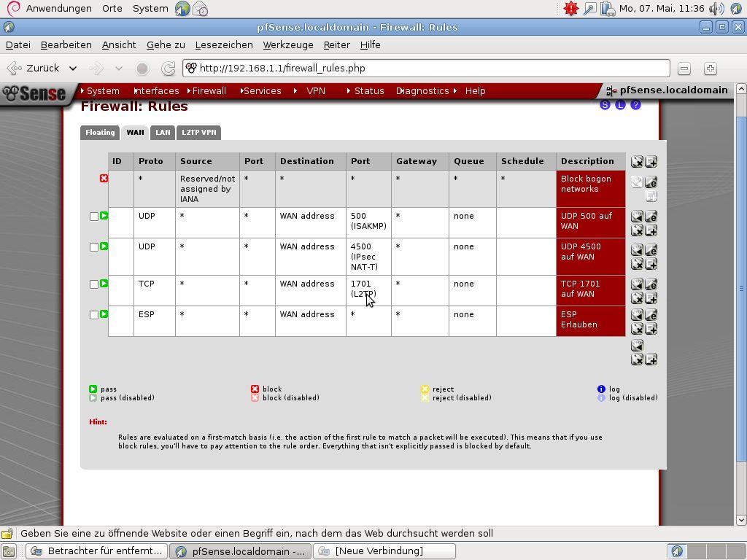The height and width of the screenshot is (560, 747).
Task: Switch to the L2TP VPN rules tab
Action: [x=198, y=133]
